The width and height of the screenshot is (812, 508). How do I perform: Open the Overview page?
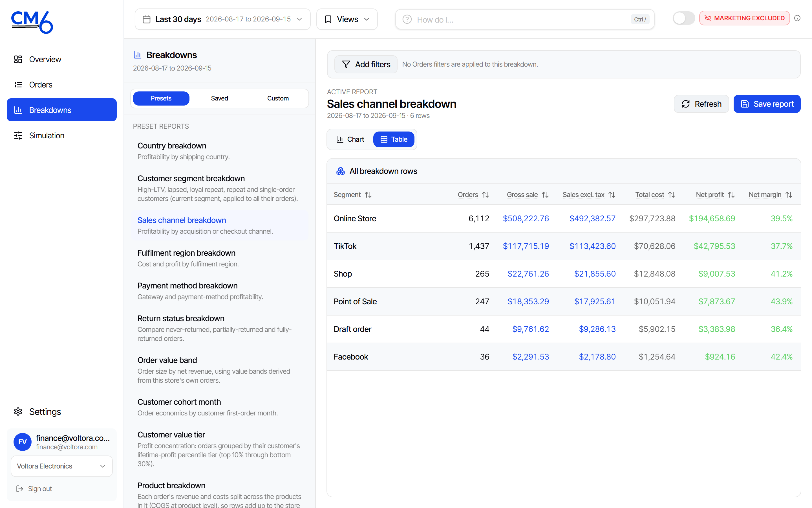coord(62,59)
